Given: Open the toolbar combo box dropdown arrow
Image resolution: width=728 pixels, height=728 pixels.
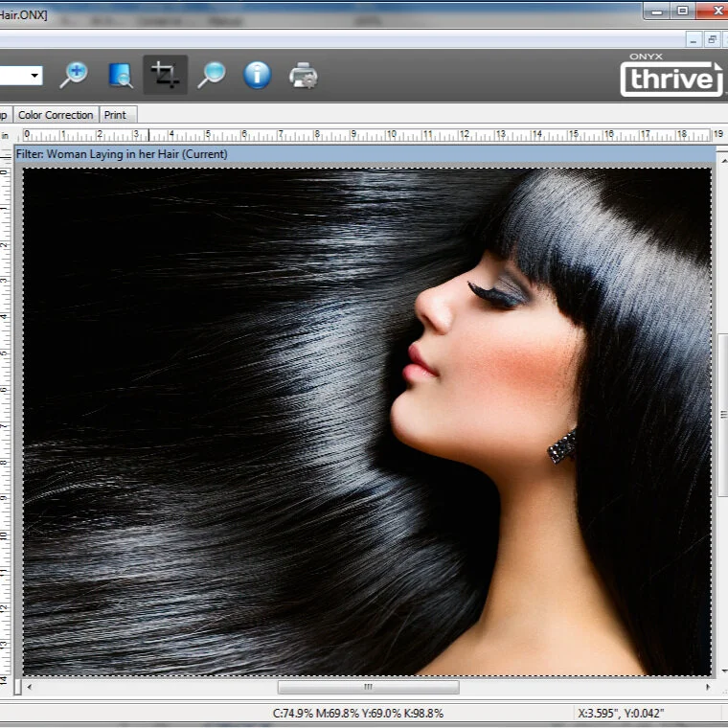Looking at the screenshot, I should [34, 76].
